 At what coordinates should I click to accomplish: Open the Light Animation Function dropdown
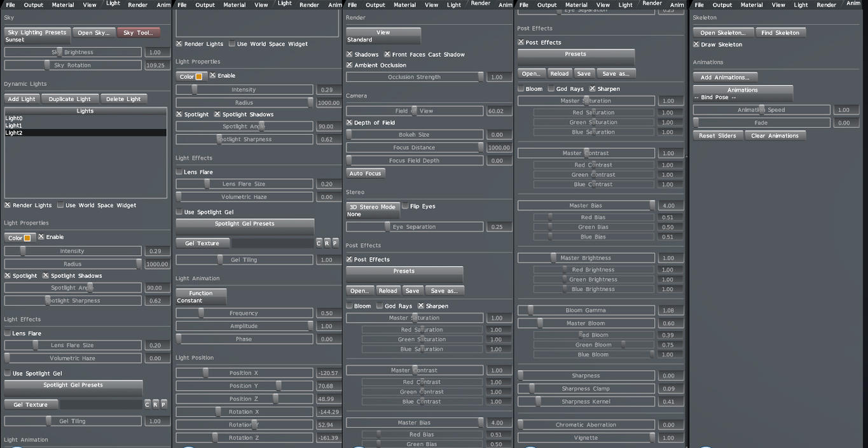click(x=200, y=295)
